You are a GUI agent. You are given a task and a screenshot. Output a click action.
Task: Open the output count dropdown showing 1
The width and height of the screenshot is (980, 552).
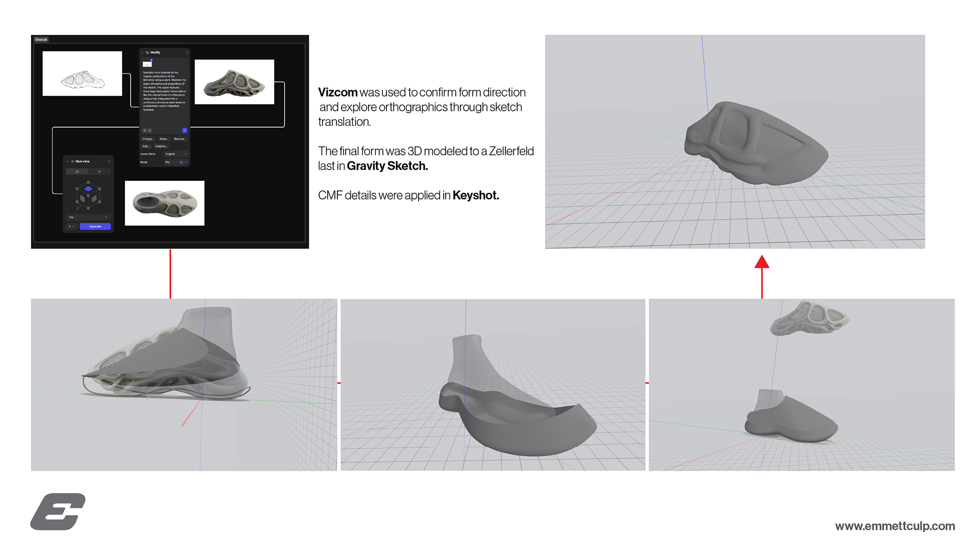click(71, 226)
